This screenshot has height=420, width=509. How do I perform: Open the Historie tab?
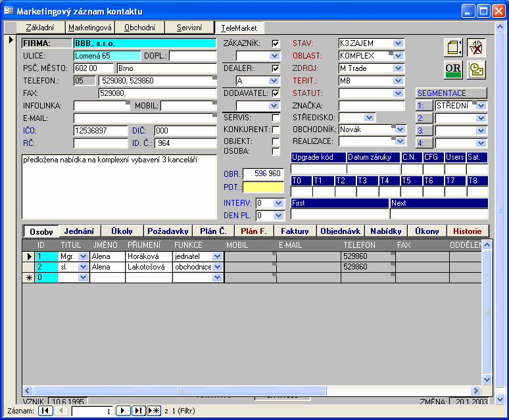click(468, 231)
